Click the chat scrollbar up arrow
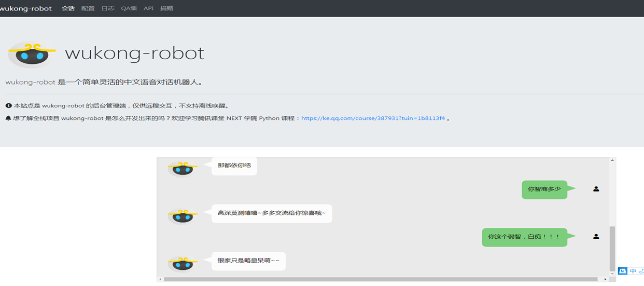 coord(612,161)
